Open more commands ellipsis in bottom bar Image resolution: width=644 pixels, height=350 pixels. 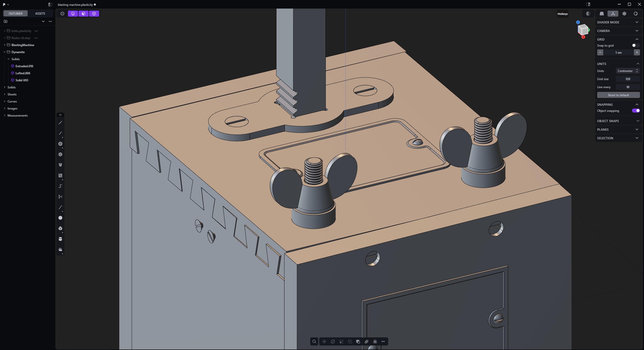click(x=383, y=341)
